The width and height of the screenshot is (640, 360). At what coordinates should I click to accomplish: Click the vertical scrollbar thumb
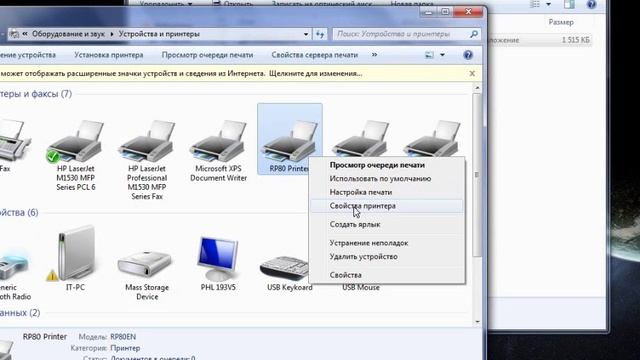pos(477,175)
